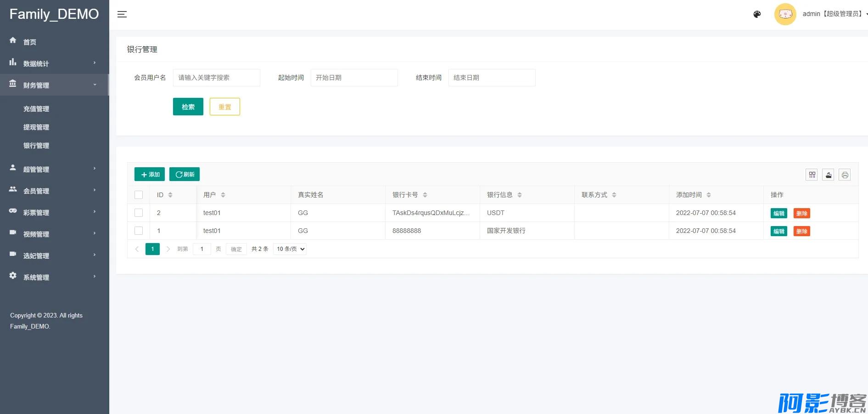868x414 pixels.
Task: Open the 10 条/页 page size dropdown
Action: pyautogui.click(x=290, y=249)
